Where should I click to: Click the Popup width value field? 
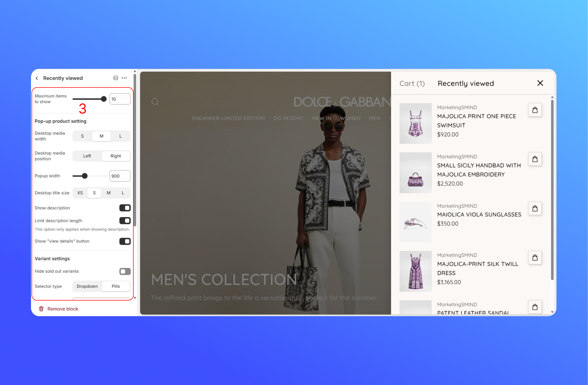(120, 176)
